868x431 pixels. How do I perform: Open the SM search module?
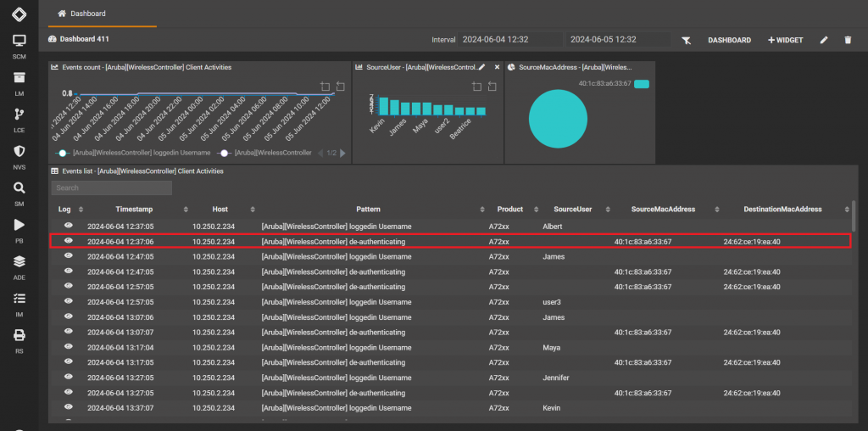tap(19, 193)
